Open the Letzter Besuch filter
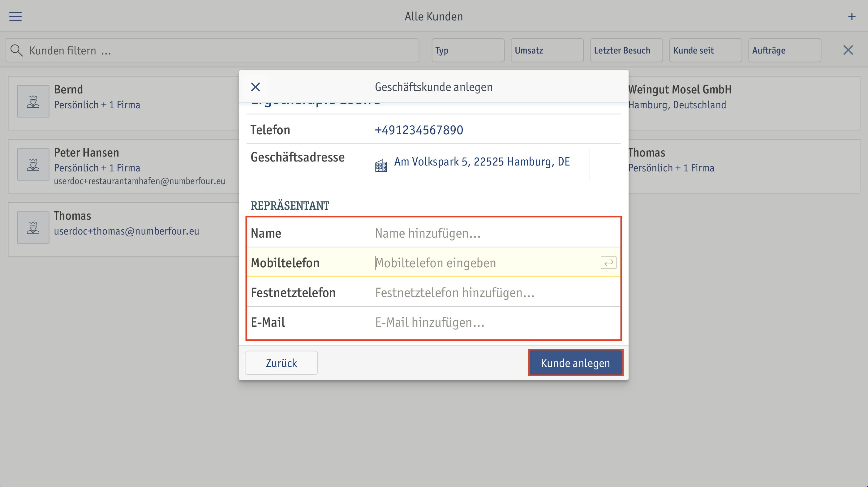The height and width of the screenshot is (487, 868). pos(626,50)
